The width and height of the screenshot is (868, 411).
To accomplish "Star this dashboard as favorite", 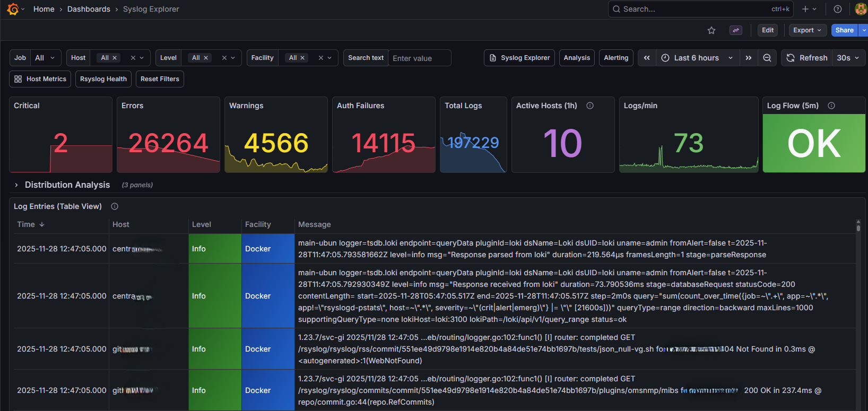I will tap(711, 30).
